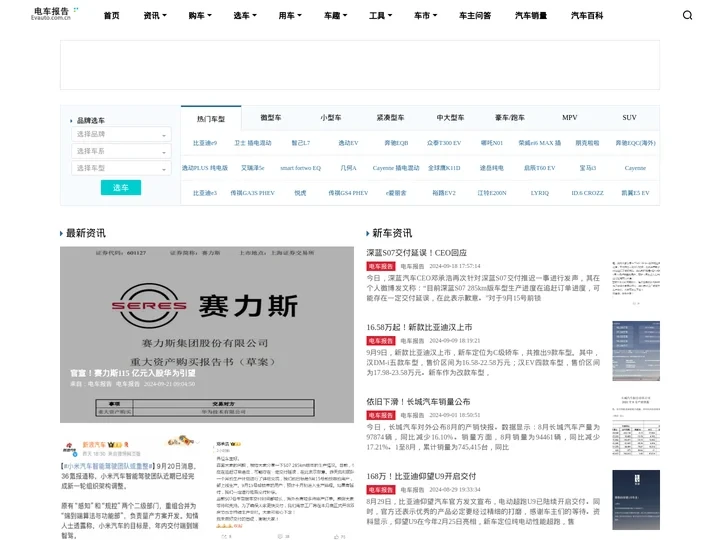The image size is (720, 540).
Task: Switch to the 中大型车 tab
Action: coord(450,118)
